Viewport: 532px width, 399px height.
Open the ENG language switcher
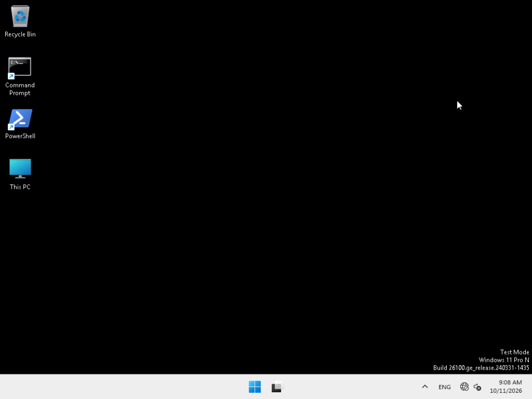(x=444, y=387)
